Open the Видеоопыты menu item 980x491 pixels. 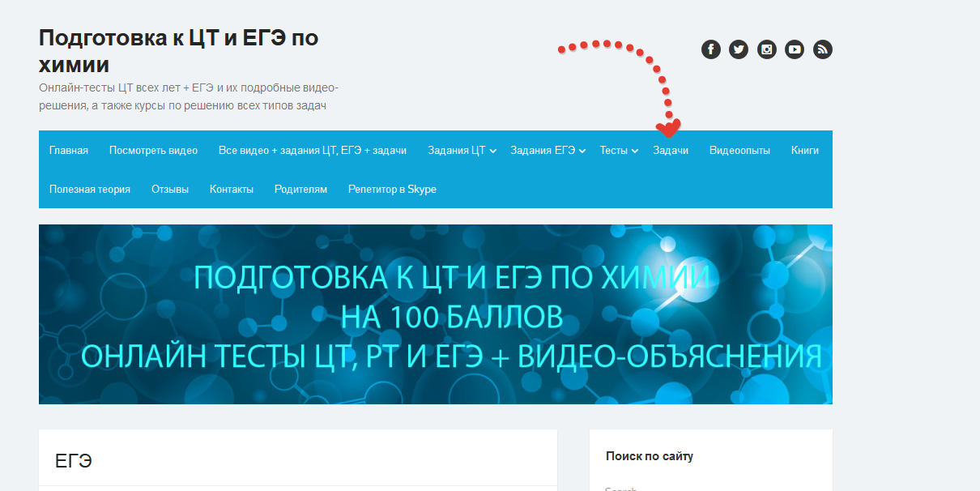(x=739, y=150)
